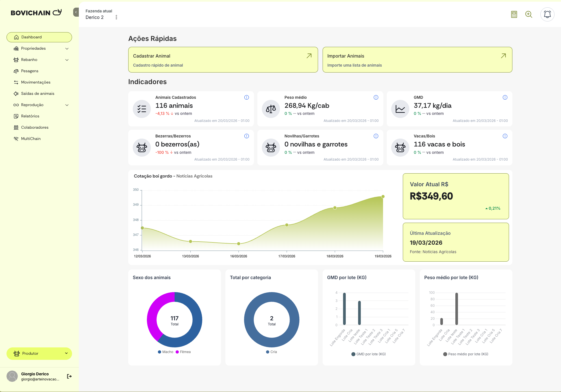
Task: Click the arrow icon on Cadastrar Animal card
Action: 309,56
